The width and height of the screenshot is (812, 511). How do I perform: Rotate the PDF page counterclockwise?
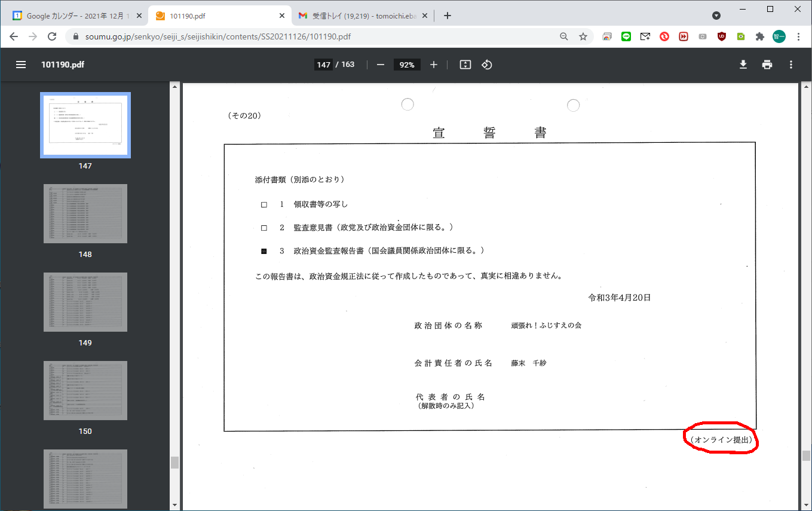487,65
